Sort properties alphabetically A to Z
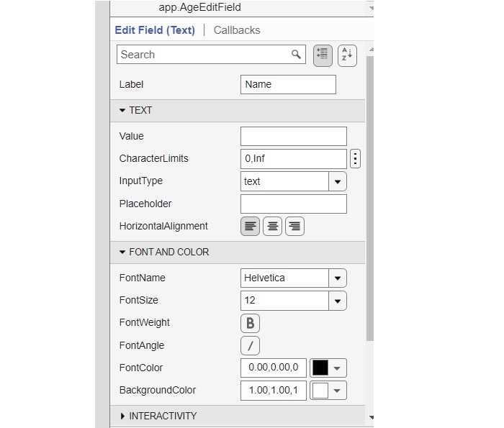Image resolution: width=504 pixels, height=428 pixels. click(x=347, y=55)
